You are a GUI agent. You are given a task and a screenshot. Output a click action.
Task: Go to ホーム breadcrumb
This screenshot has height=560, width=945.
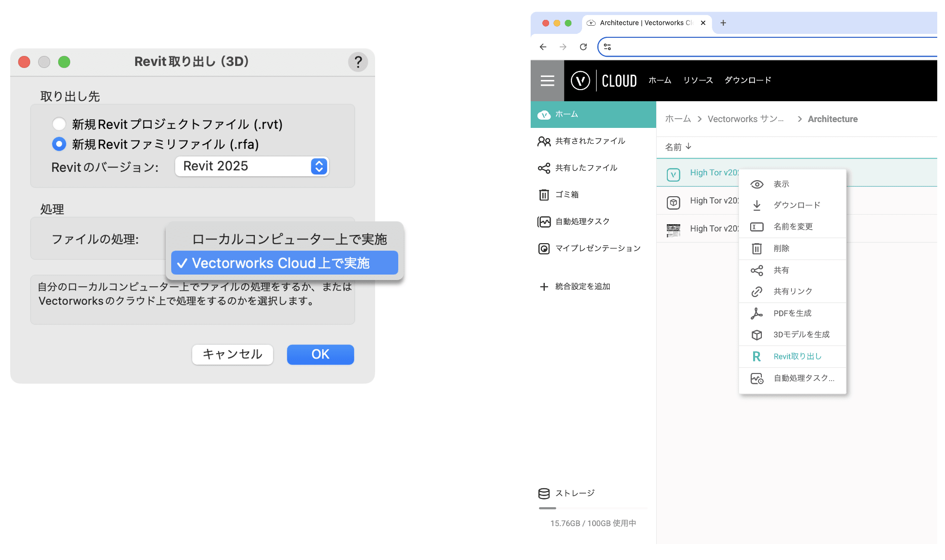(x=678, y=119)
